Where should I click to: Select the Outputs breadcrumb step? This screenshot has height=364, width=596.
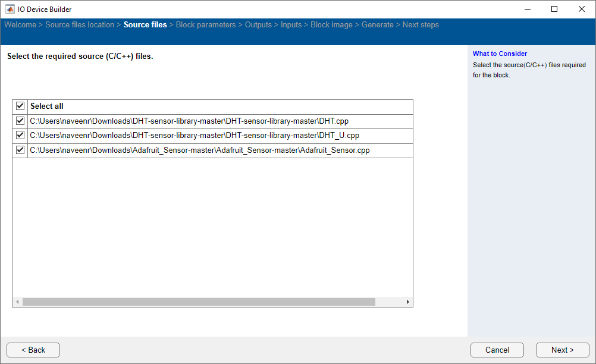tap(258, 25)
